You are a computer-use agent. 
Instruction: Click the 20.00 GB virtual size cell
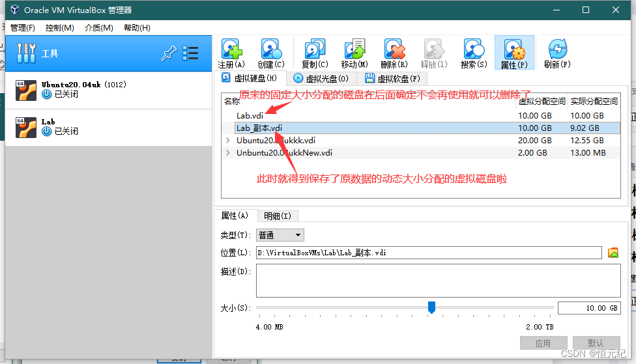534,140
